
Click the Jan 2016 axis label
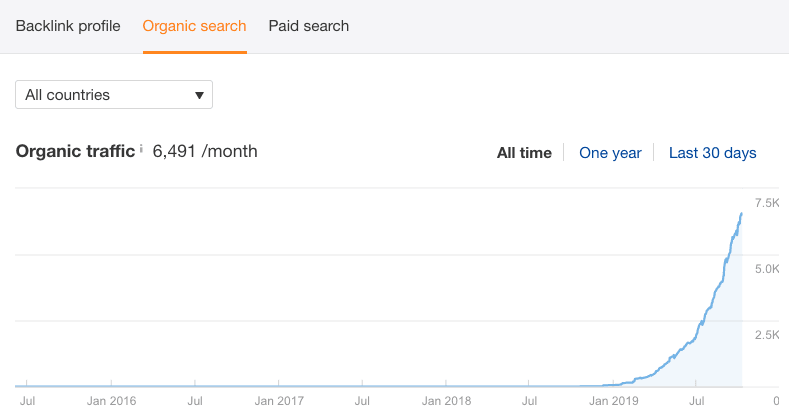[111, 400]
